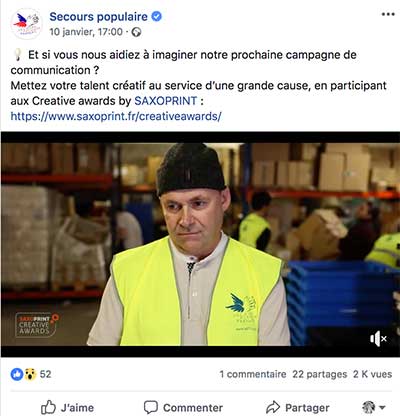Open the Secours populaire profile picture
Screen dimensions: 400x416
(x=27, y=24)
